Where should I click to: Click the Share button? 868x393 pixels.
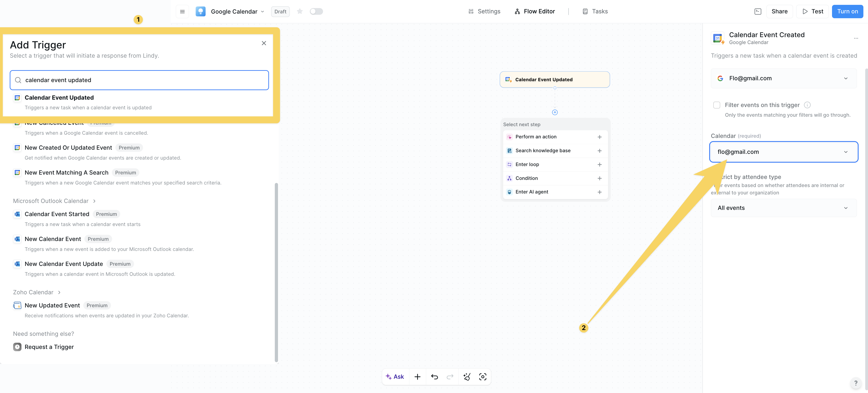tap(779, 12)
